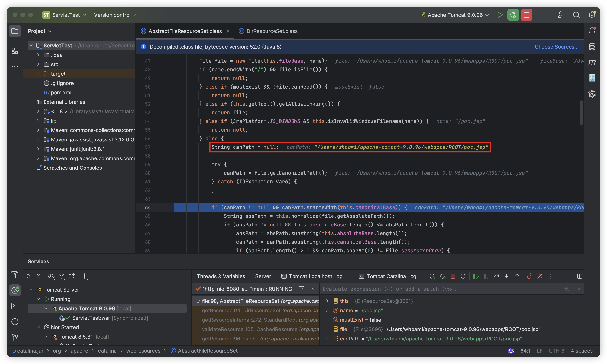Click the 64:1 line position widget
This screenshot has height=364, width=607.
(x=525, y=351)
